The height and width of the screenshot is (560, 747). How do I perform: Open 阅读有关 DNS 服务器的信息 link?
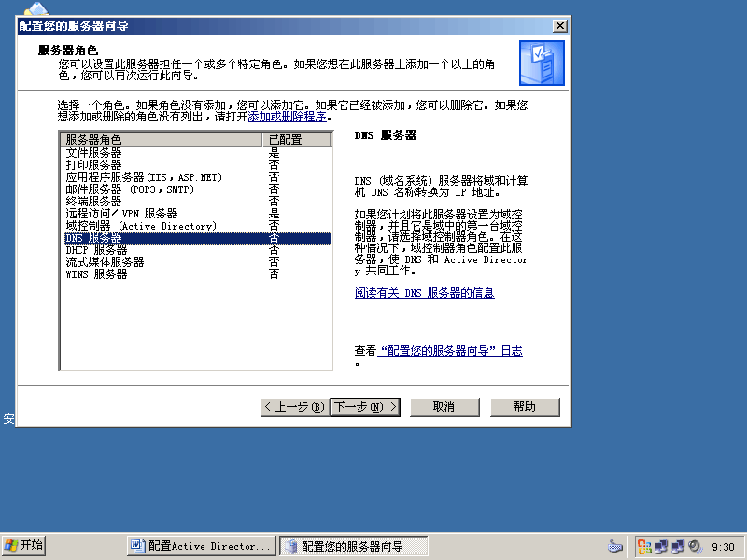424,292
